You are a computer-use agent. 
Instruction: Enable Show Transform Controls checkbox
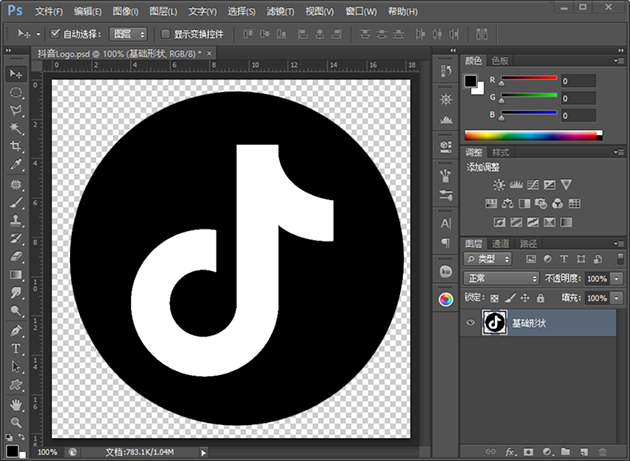point(165,34)
